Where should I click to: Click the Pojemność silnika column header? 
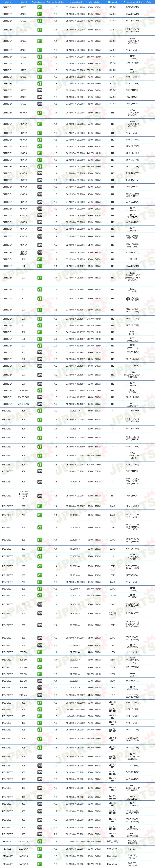(55, 2)
